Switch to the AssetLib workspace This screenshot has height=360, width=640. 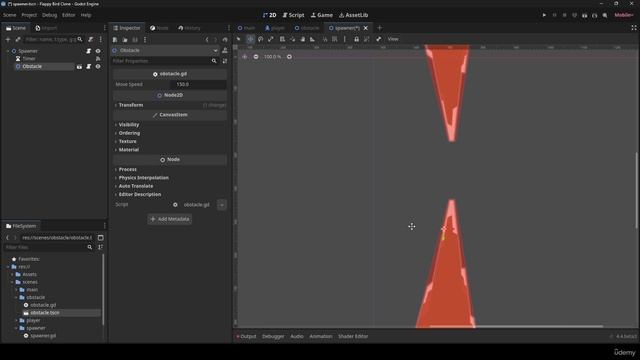353,15
